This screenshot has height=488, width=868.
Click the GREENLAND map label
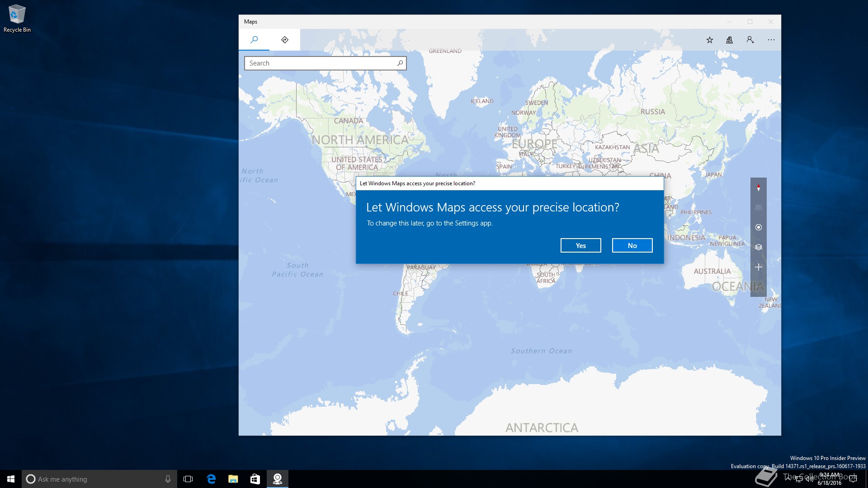[445, 51]
